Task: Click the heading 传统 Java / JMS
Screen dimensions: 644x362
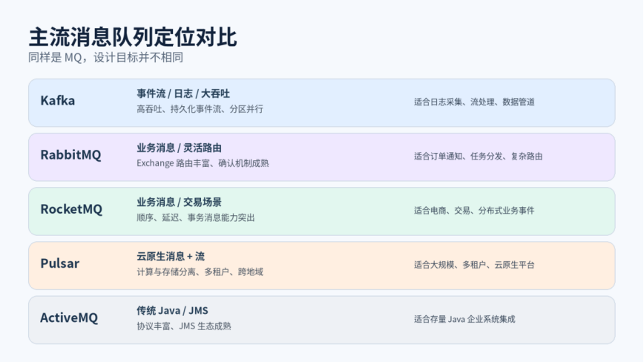Action: (172, 311)
